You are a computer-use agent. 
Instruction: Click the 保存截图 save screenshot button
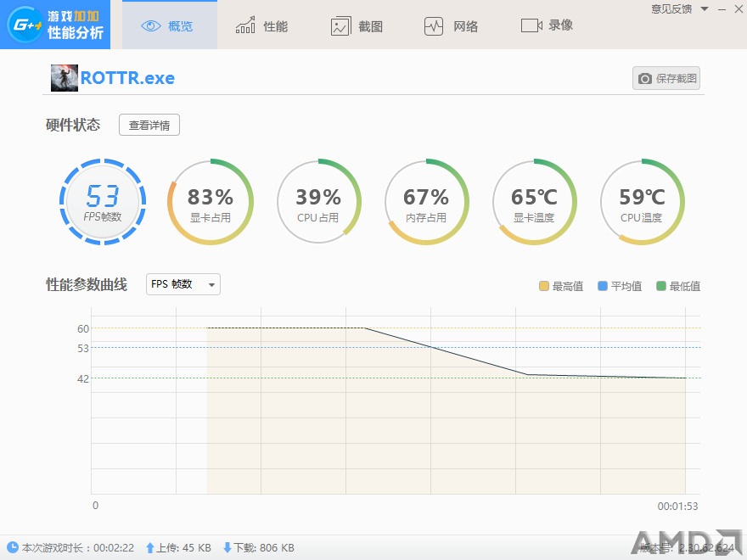coord(666,78)
